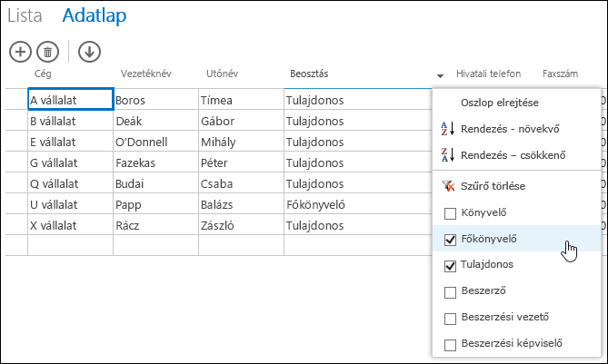
Task: Click the Utónév column header
Action: 222,74
